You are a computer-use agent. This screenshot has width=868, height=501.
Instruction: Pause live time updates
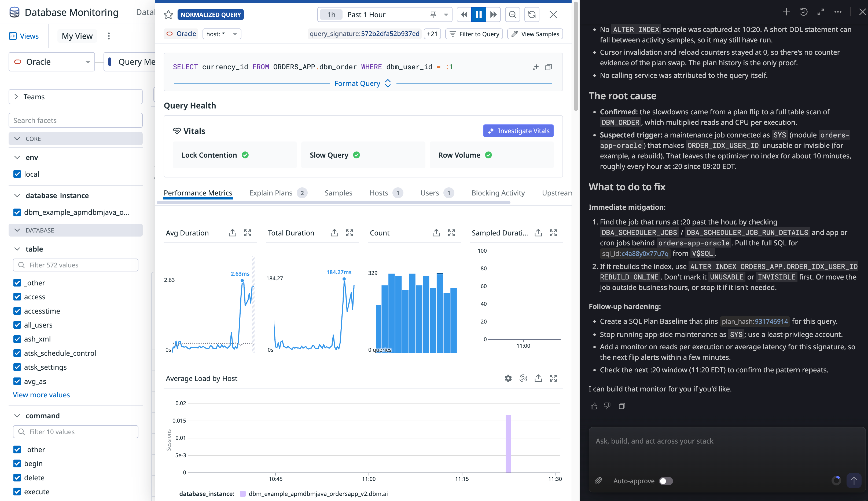coord(479,14)
